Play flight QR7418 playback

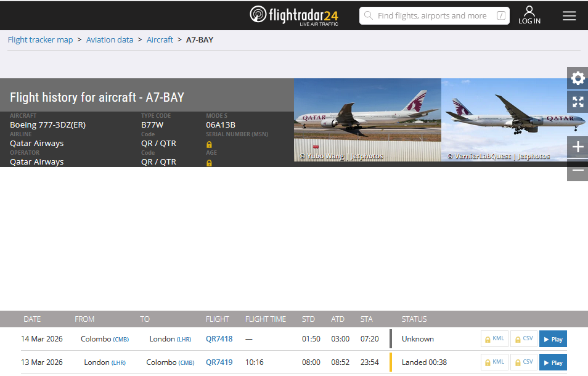pyautogui.click(x=553, y=339)
